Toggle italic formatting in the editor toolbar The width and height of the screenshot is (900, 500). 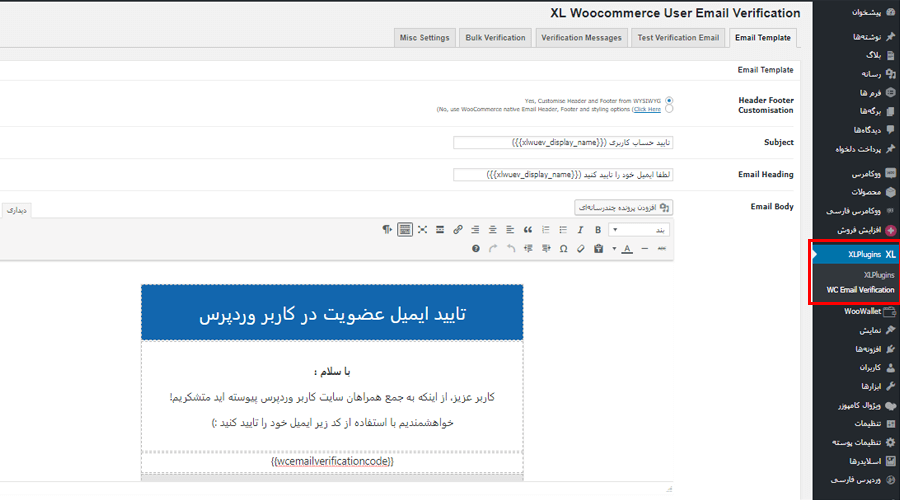tap(580, 230)
